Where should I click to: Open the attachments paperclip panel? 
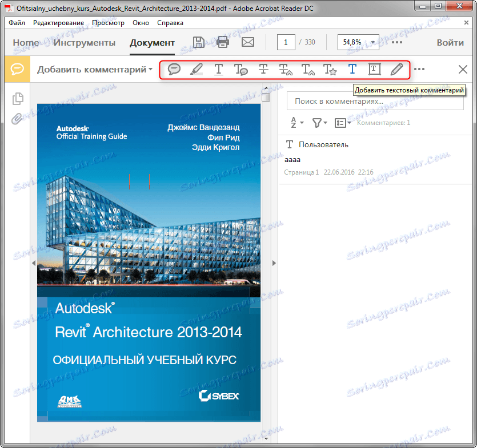tap(18, 118)
